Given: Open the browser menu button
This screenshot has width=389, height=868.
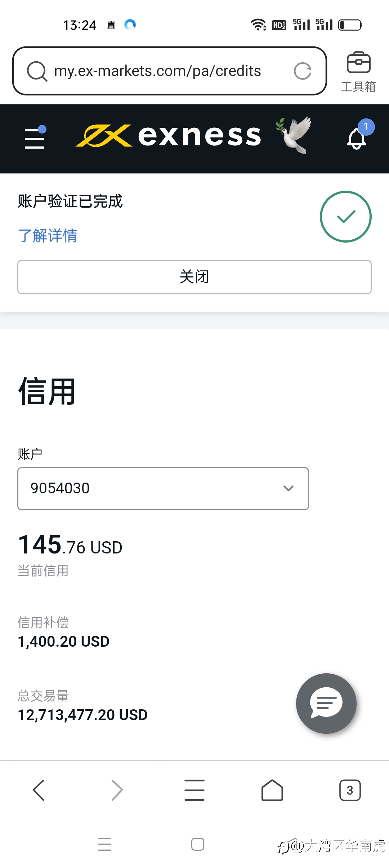Looking at the screenshot, I should [194, 790].
